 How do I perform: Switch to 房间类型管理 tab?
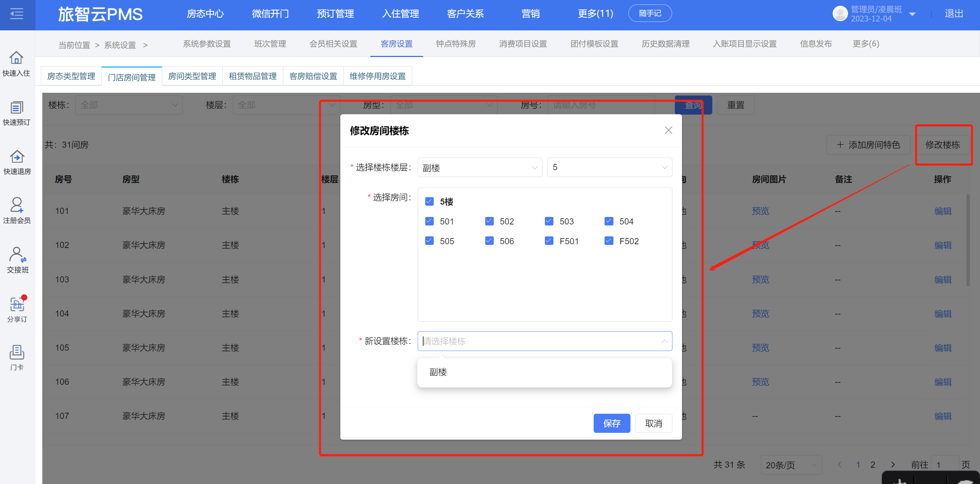pyautogui.click(x=192, y=76)
